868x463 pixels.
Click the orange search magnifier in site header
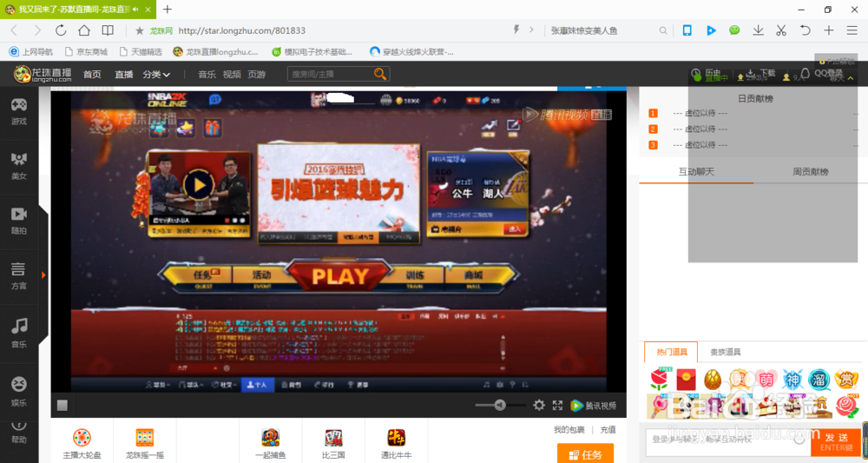pyautogui.click(x=380, y=74)
